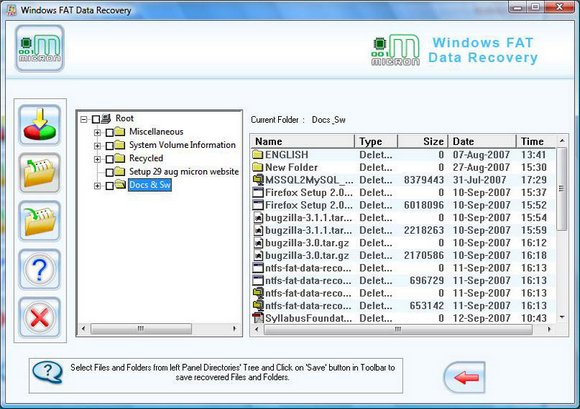Click the file list horizontal scrollbar thumb
Image resolution: width=580 pixels, height=409 pixels.
[398, 329]
